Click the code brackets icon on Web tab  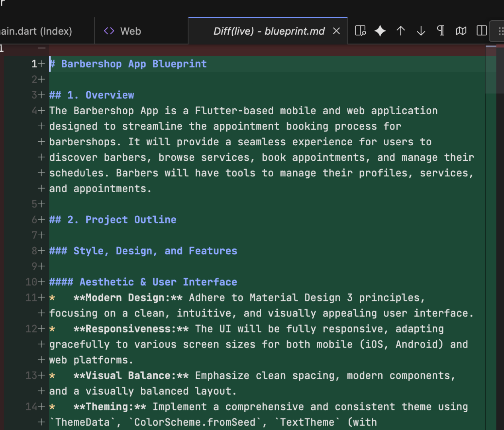109,31
